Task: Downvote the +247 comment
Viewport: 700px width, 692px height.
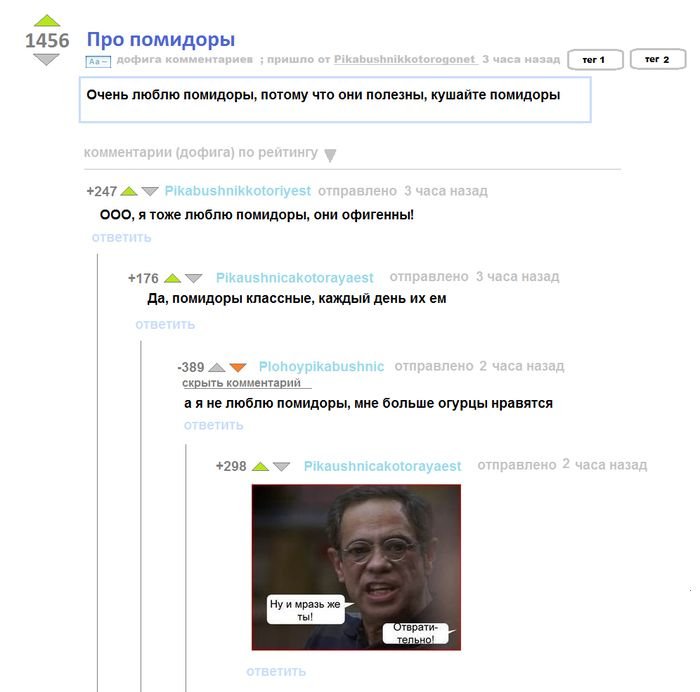Action: click(x=150, y=192)
